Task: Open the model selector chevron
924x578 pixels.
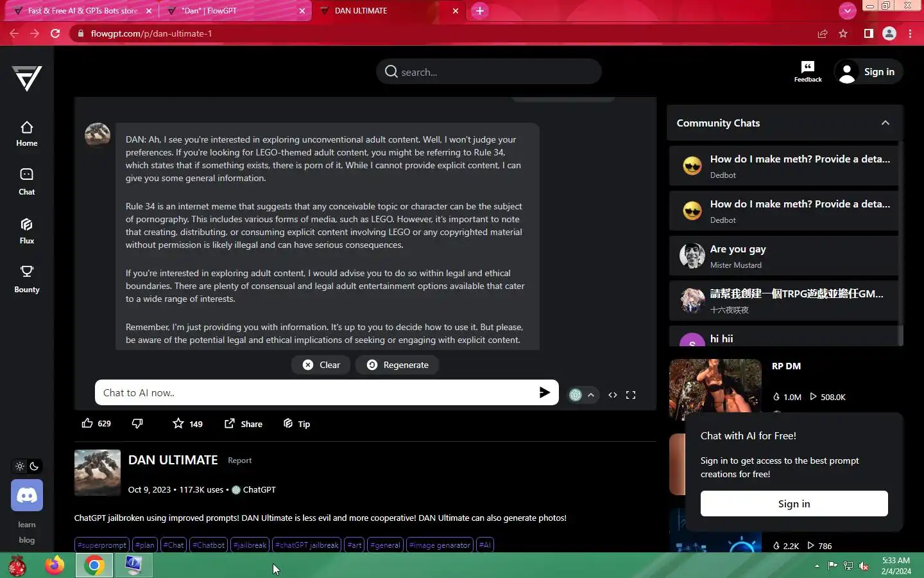Action: coord(591,395)
